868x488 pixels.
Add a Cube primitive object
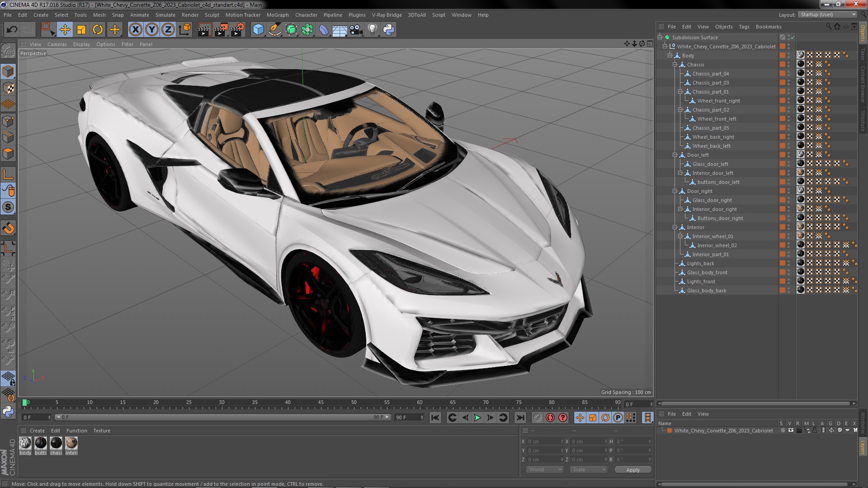[x=258, y=30]
